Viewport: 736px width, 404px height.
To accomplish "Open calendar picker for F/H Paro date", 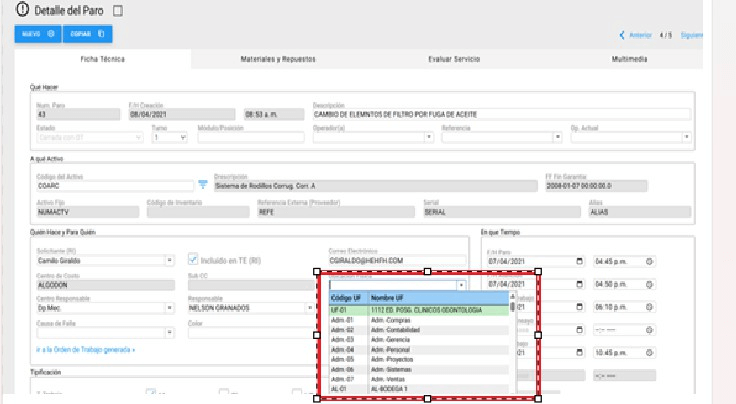I will (x=579, y=262).
